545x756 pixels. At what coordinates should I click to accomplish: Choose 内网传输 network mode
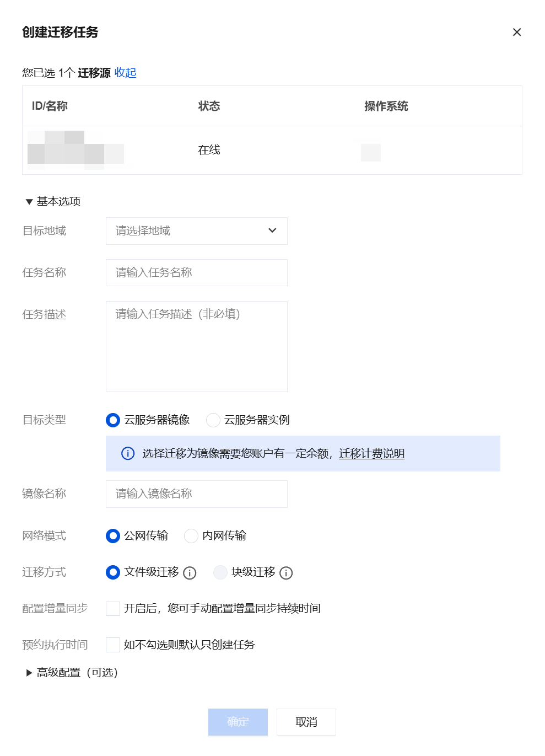coord(191,536)
